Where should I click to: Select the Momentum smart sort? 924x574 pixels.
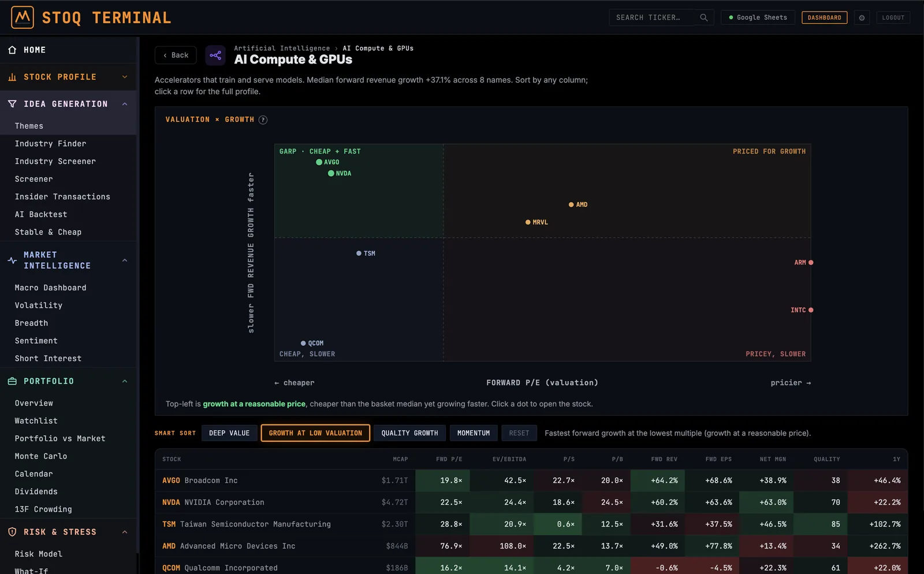474,433
